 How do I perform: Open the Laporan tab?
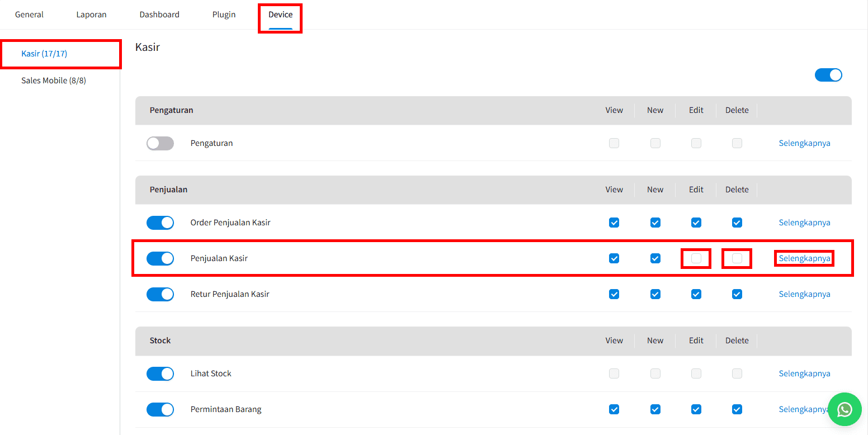(91, 15)
